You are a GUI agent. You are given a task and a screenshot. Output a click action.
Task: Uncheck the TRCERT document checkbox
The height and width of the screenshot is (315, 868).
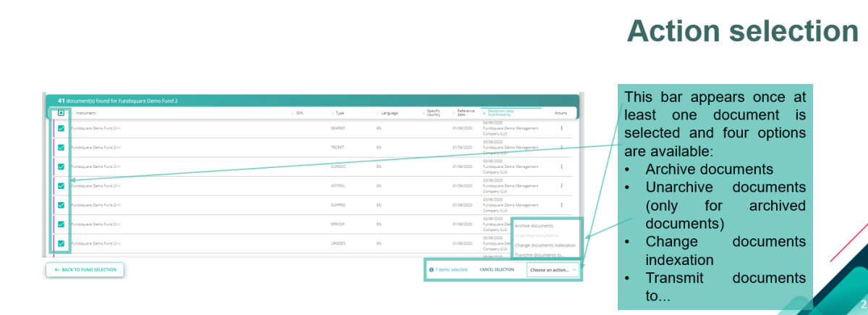(x=61, y=147)
